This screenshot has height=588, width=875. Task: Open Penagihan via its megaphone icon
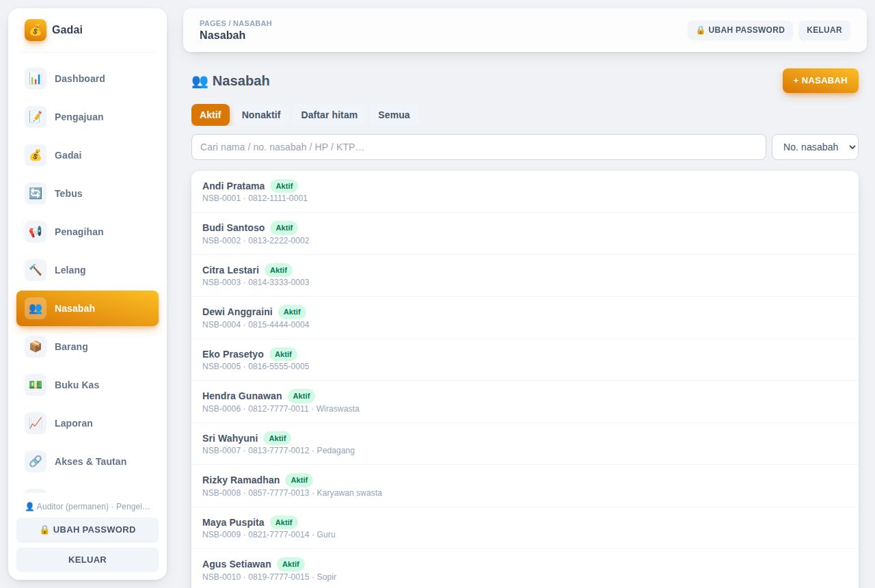coord(36,232)
